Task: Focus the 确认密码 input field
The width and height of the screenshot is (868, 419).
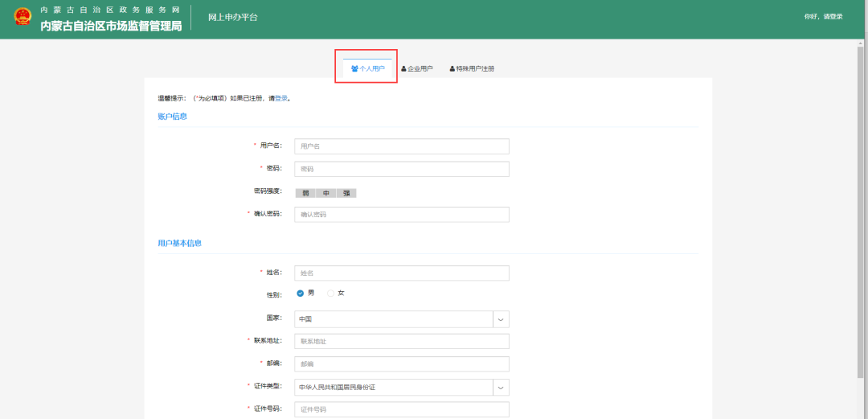Action: coord(401,215)
